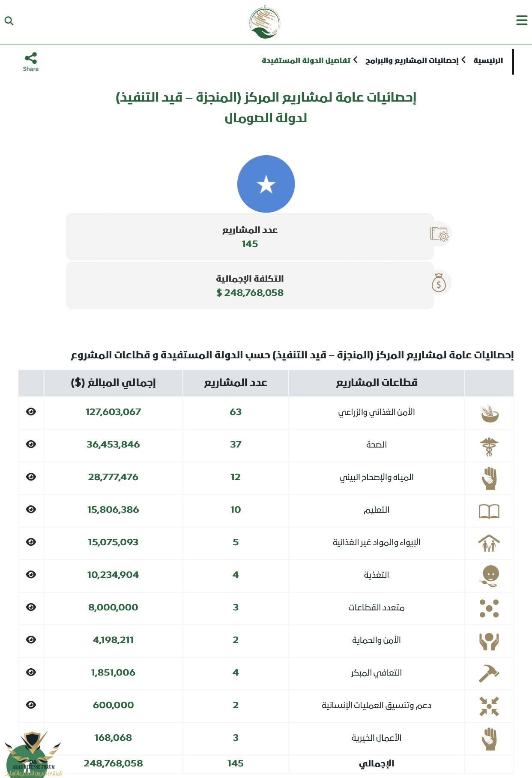The image size is (532, 778).
Task: Open إحصائيات المشاريع والبرامج breadcrumb link
Action: [x=412, y=60]
